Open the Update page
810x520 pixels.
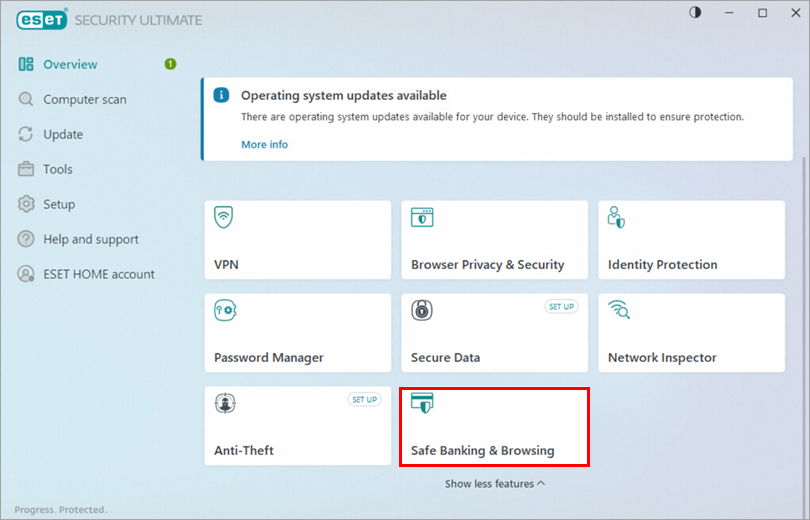click(63, 134)
